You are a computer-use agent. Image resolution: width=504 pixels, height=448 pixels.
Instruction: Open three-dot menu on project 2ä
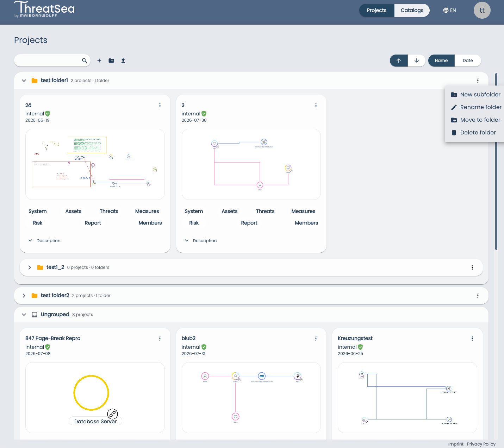coord(160,105)
